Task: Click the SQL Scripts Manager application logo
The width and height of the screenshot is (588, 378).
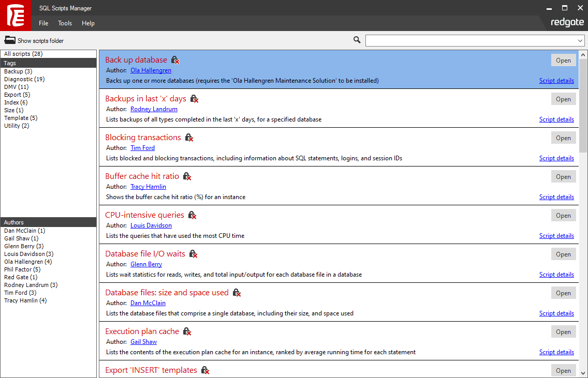Action: [16, 16]
